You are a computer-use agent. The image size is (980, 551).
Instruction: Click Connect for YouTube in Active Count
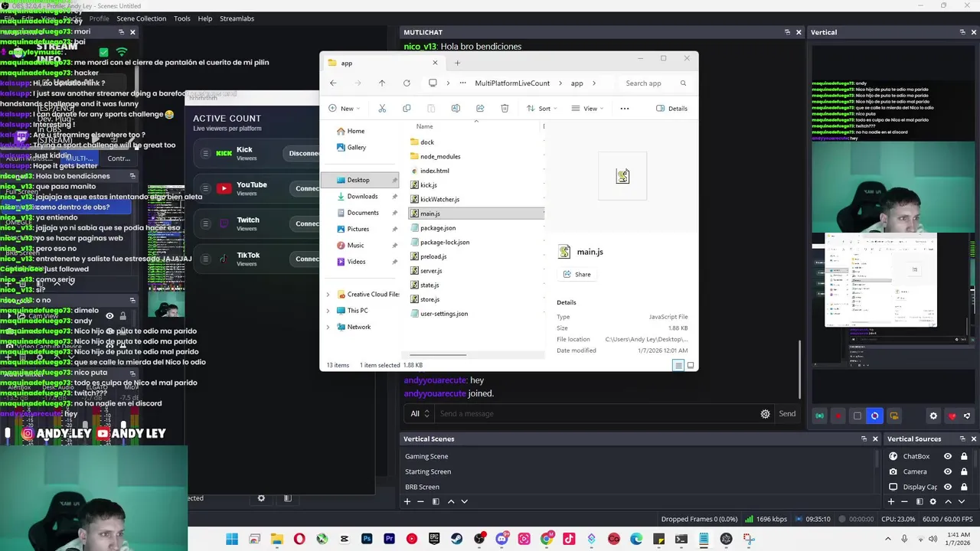pyautogui.click(x=305, y=188)
